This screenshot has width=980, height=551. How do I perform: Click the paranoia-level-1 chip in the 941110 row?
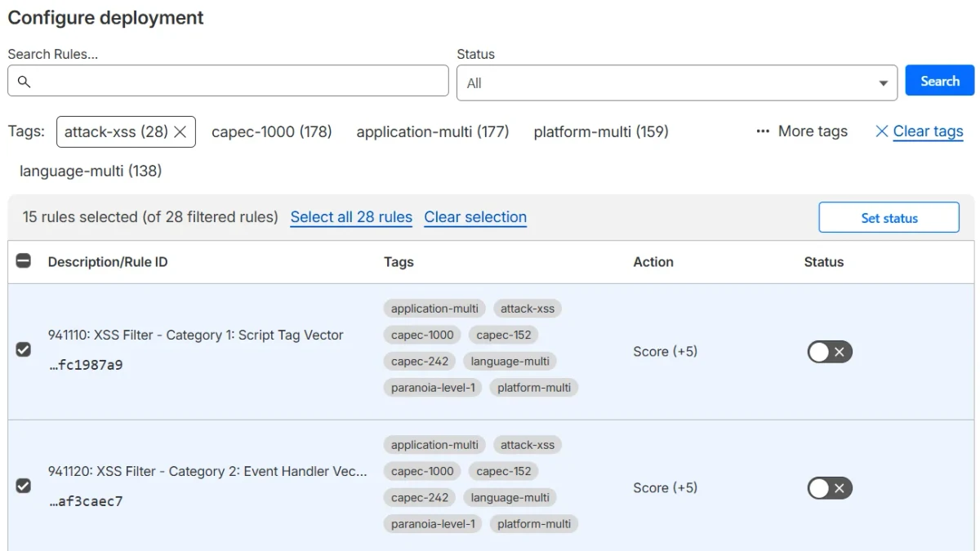(433, 387)
